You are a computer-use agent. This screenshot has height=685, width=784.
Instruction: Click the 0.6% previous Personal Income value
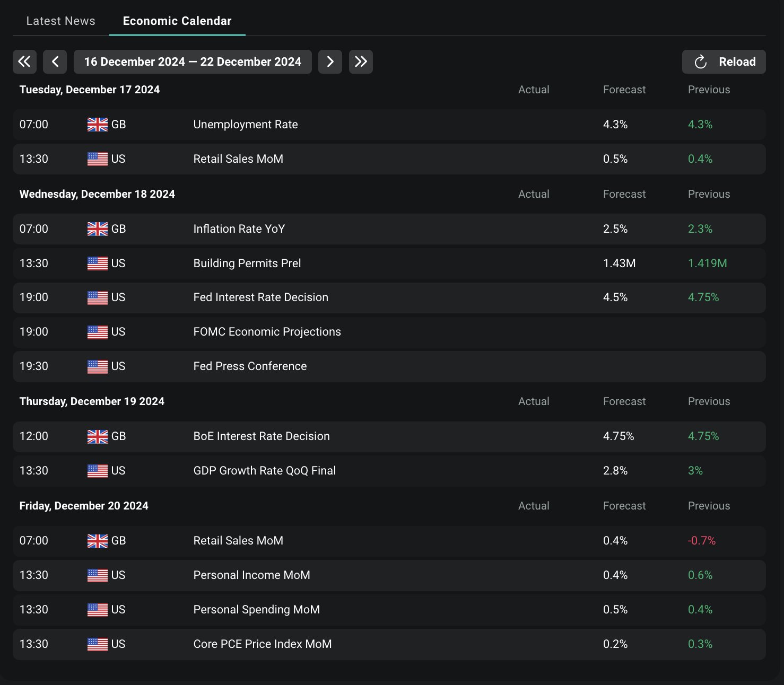click(x=700, y=575)
